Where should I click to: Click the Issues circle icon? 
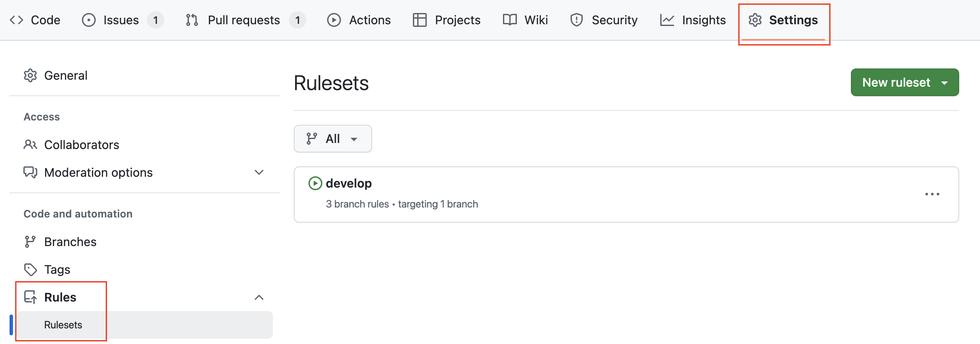(89, 20)
